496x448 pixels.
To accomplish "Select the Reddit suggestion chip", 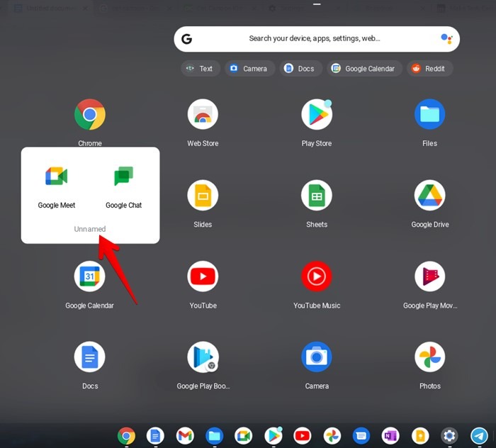I will (x=429, y=68).
